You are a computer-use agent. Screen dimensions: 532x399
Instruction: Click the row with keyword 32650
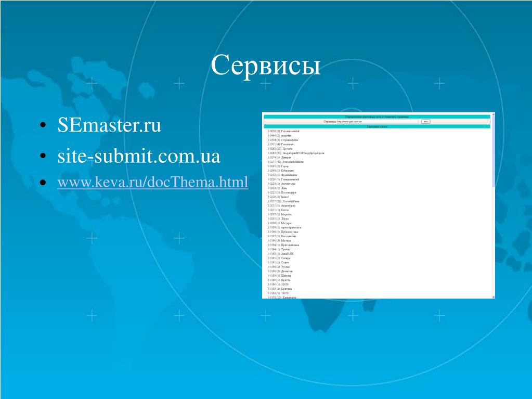[278, 285]
